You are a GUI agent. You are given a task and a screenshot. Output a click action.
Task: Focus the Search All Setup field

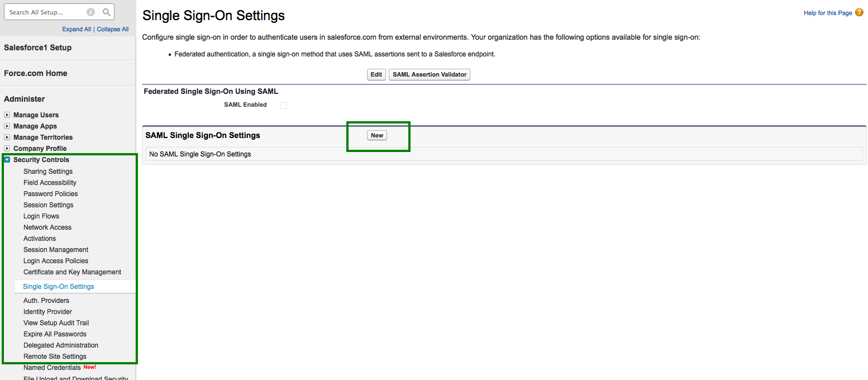45,12
